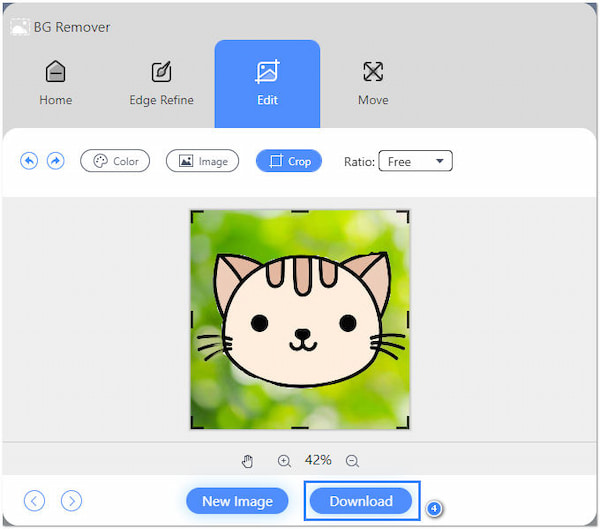600x529 pixels.
Task: Switch to the Edge Refine tab
Action: point(161,83)
